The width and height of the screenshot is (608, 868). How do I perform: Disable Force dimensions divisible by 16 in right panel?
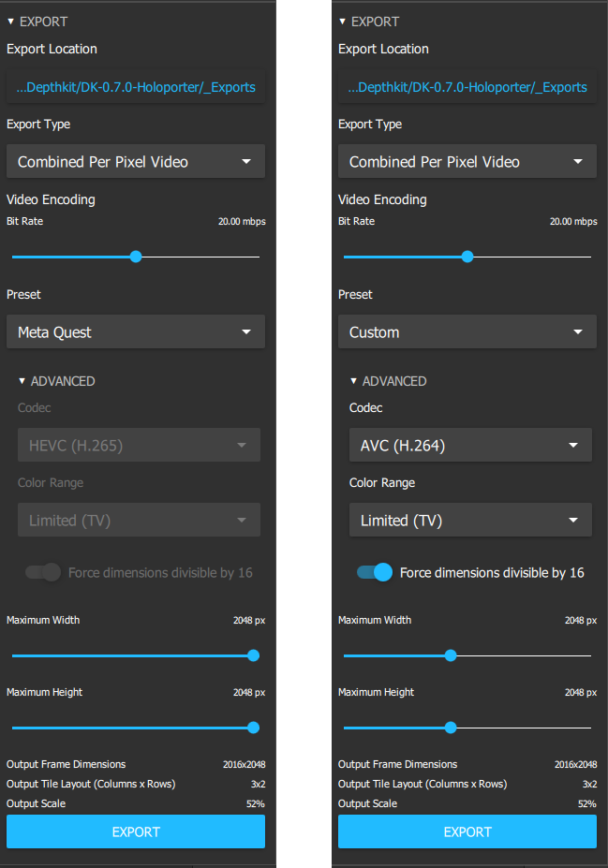(x=374, y=572)
